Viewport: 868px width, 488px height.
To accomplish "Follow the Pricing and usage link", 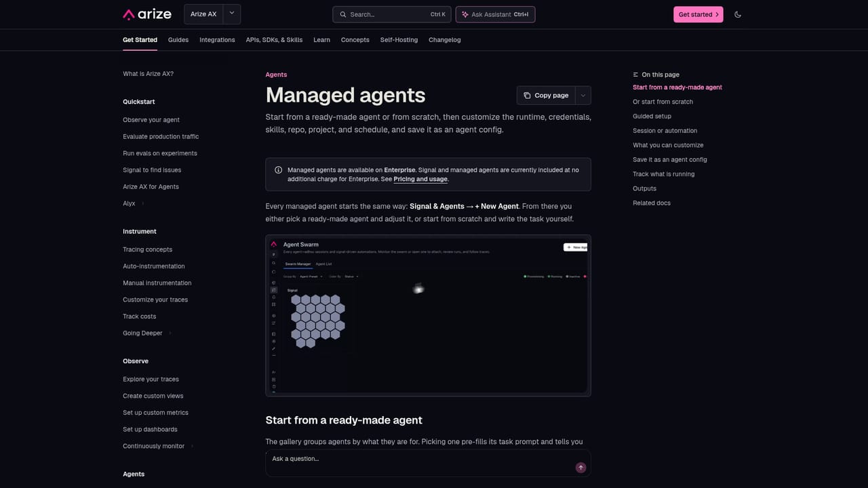I will [x=420, y=179].
